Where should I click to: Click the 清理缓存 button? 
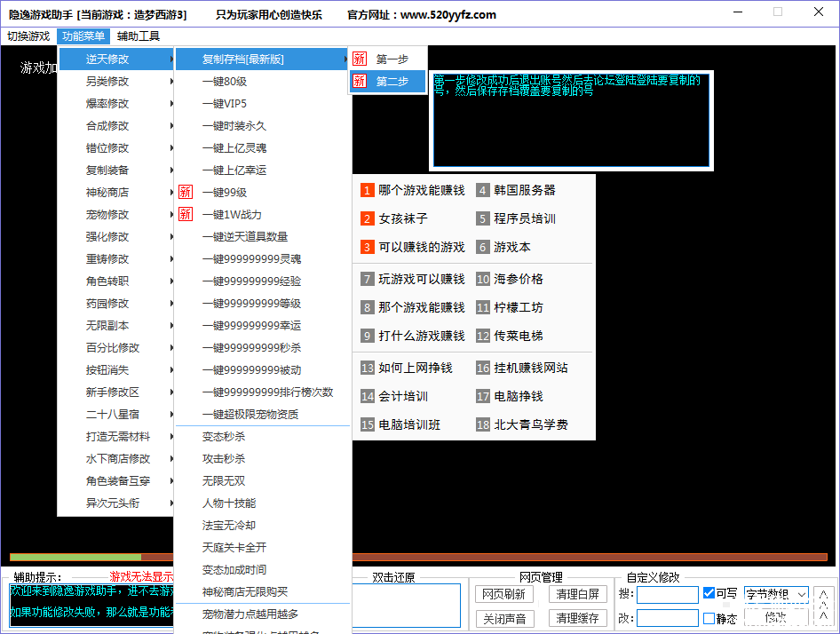(x=577, y=618)
